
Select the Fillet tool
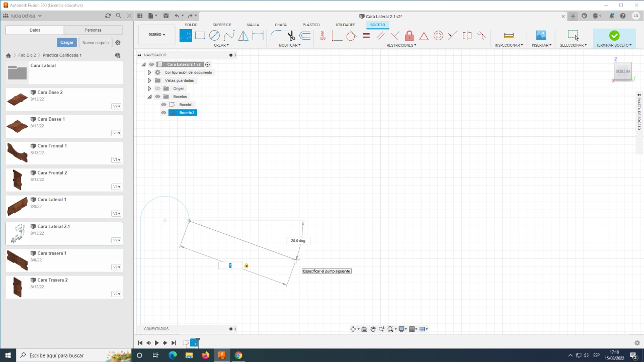point(276,36)
